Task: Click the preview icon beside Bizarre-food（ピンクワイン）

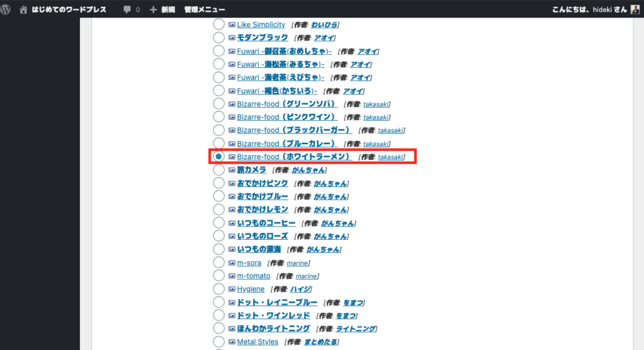Action: (231, 117)
